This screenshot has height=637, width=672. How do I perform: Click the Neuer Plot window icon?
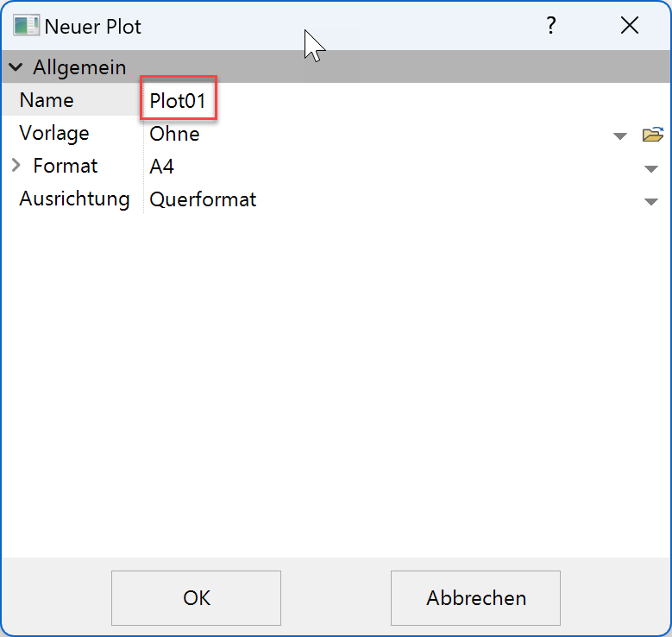(x=26, y=26)
